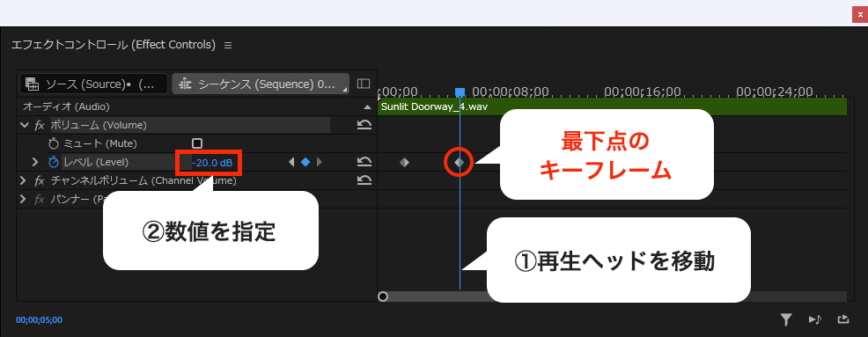Image resolution: width=868 pixels, height=337 pixels.
Task: Expand the Level property
Action: (x=35, y=162)
